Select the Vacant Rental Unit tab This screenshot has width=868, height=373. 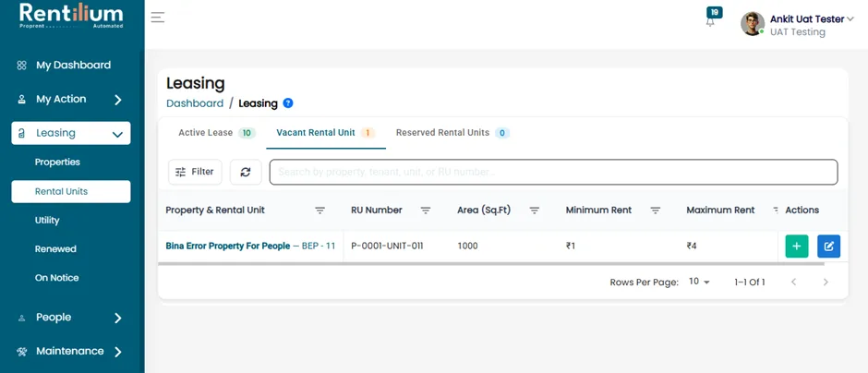326,133
